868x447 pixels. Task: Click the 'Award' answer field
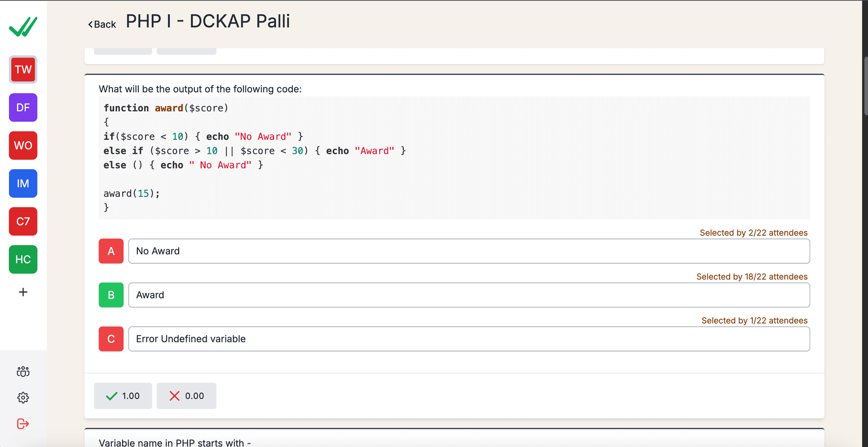[x=469, y=295]
